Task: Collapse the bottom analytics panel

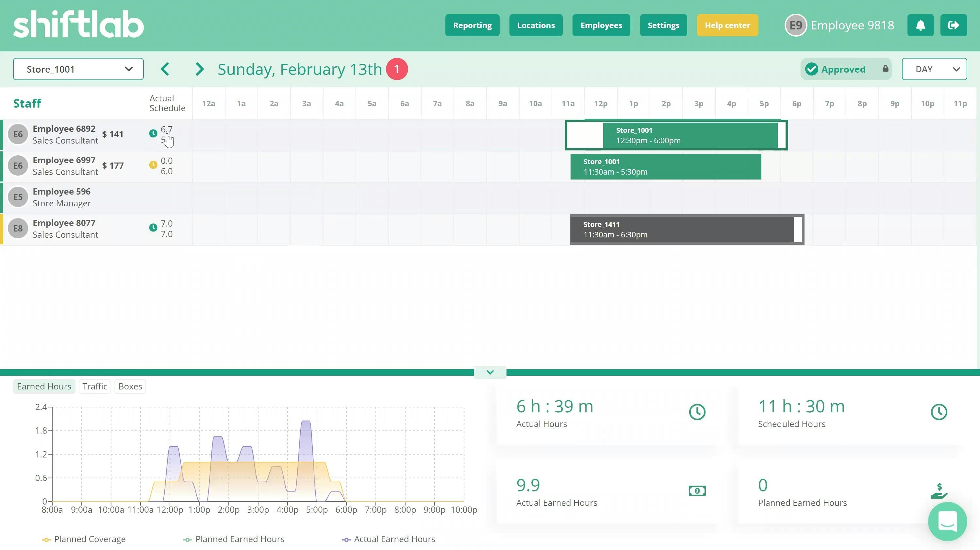Action: click(490, 372)
